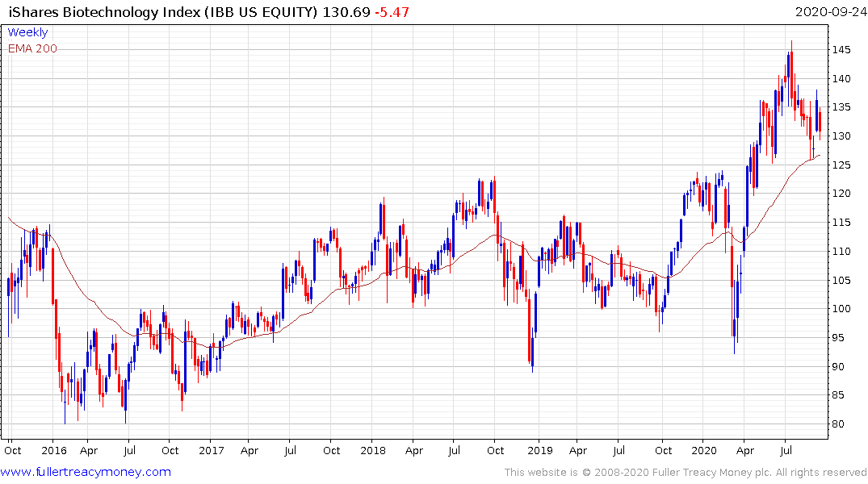This screenshot has height=484, width=868.
Task: Click the 2020 year axis label
Action: 703,450
